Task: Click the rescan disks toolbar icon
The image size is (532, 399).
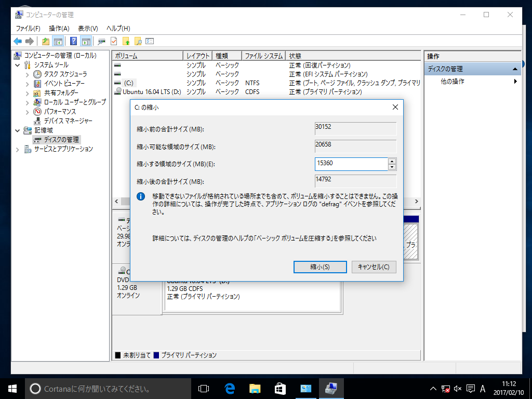Action: [101, 42]
